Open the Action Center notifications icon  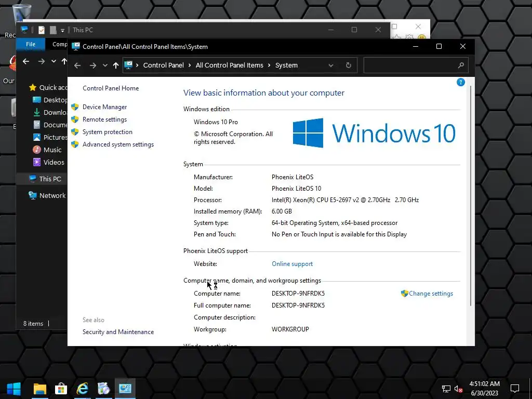[515, 389]
